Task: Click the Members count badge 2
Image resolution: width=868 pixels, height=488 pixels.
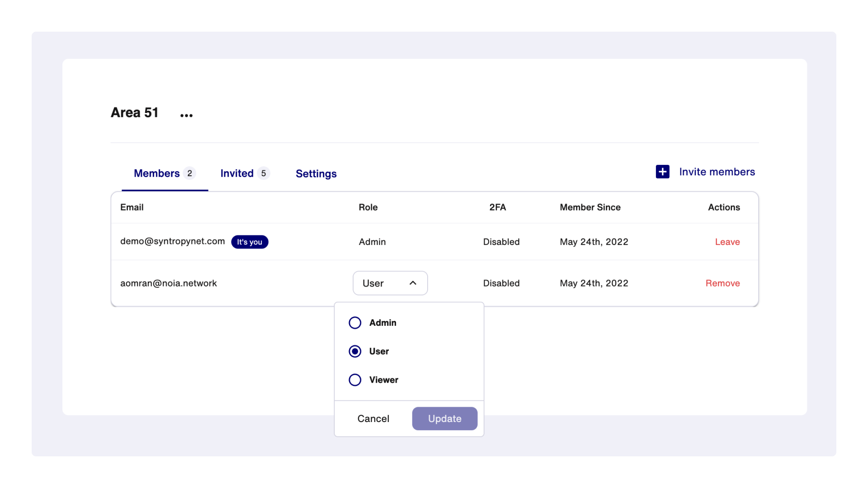Action: (189, 173)
